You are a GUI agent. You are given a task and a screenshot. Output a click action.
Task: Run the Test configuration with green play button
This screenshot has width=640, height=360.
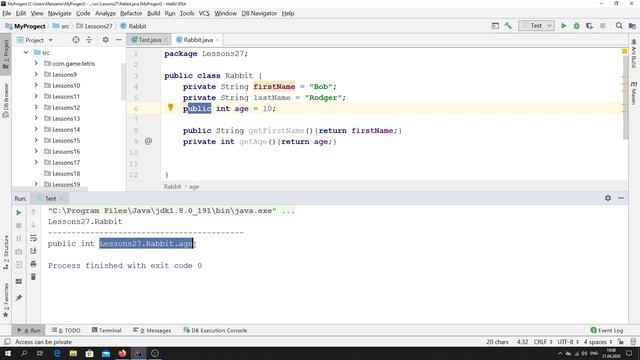click(x=564, y=26)
